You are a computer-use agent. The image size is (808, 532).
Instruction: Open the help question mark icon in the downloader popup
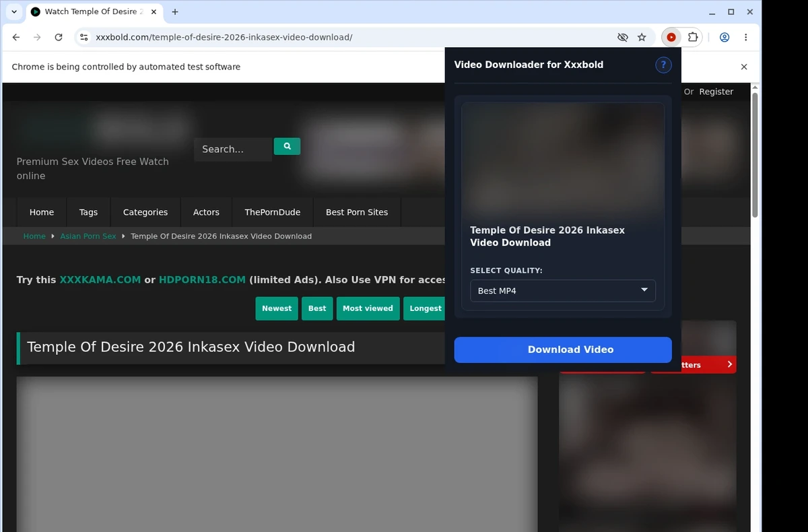(663, 65)
